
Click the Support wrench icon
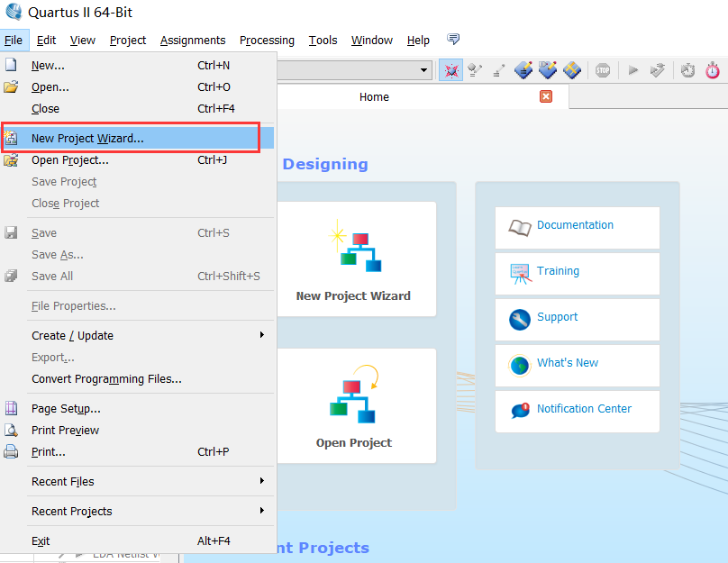[520, 320]
